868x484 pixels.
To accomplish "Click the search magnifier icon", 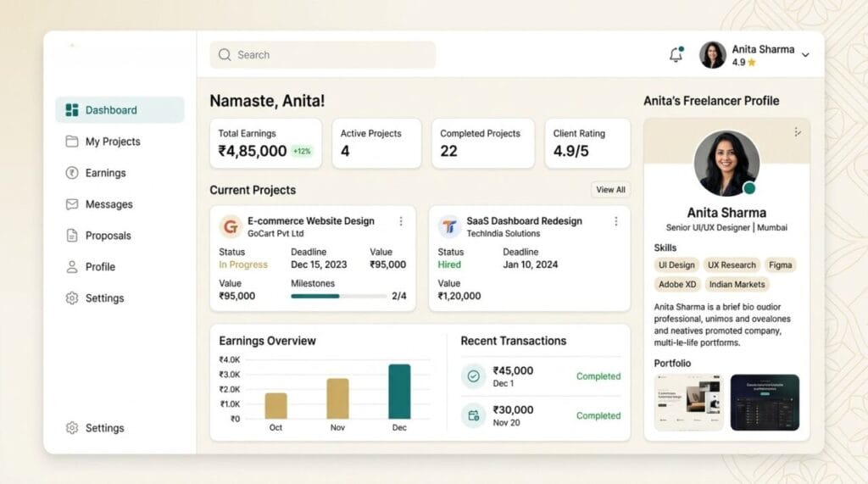I will click(224, 55).
